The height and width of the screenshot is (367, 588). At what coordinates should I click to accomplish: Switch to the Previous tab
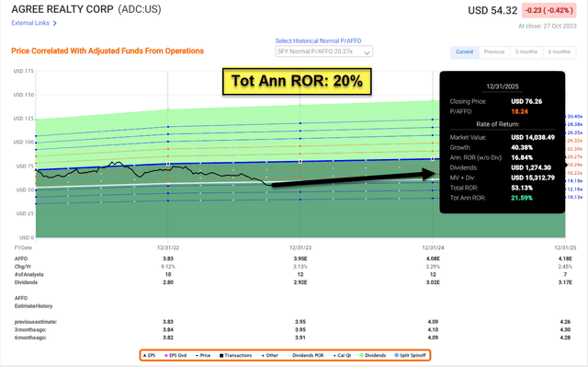(x=494, y=52)
